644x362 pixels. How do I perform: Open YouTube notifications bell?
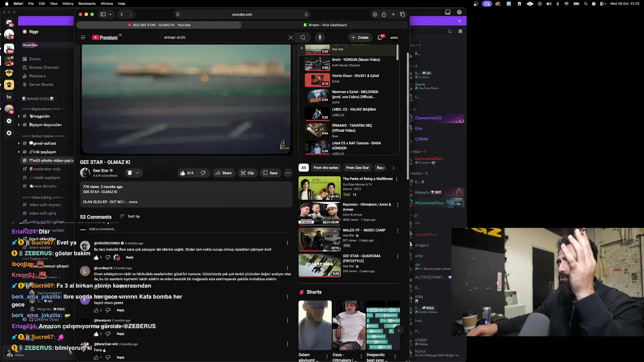[380, 37]
